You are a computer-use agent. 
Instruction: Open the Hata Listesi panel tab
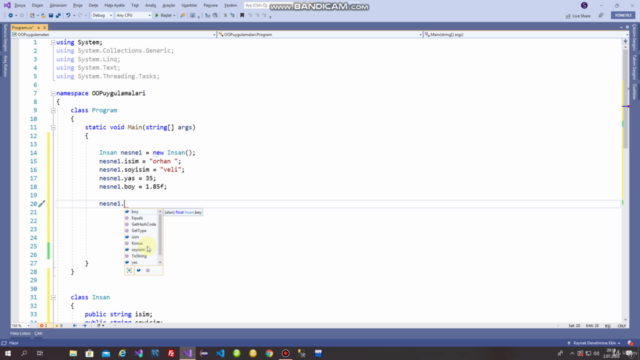(20, 333)
